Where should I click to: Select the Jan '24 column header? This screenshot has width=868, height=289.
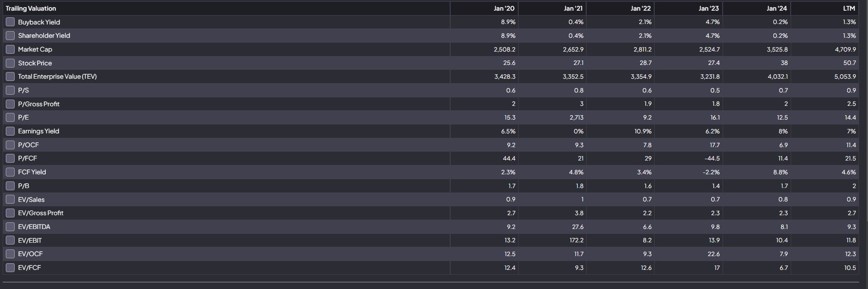point(777,8)
